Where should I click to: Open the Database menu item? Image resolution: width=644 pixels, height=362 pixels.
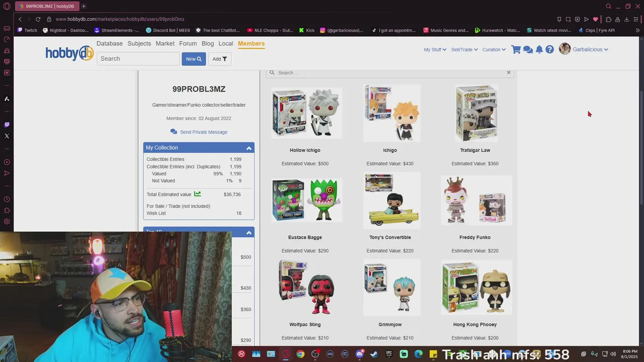pos(110,44)
